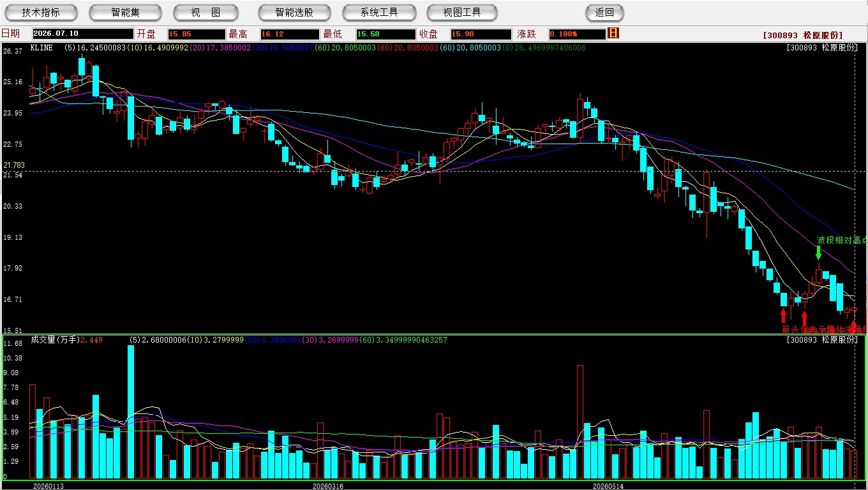Click the 涨跌 label
The width and height of the screenshot is (868, 490).
pyautogui.click(x=527, y=34)
